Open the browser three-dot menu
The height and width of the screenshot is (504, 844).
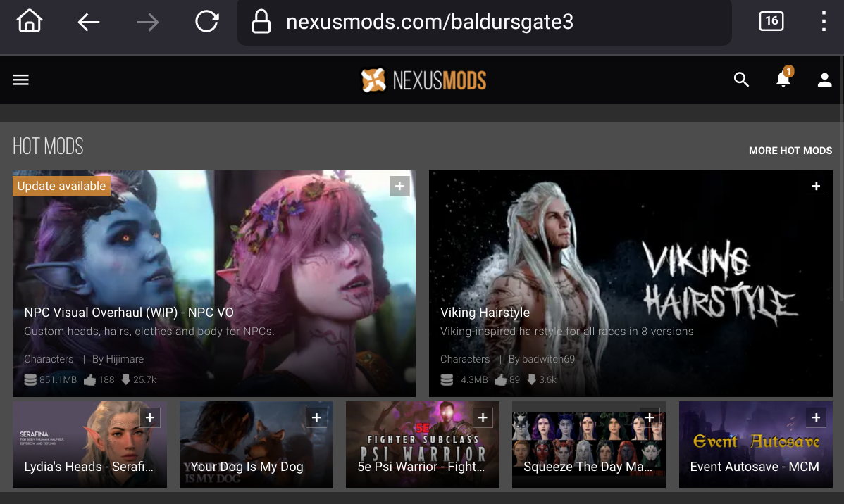pyautogui.click(x=824, y=22)
